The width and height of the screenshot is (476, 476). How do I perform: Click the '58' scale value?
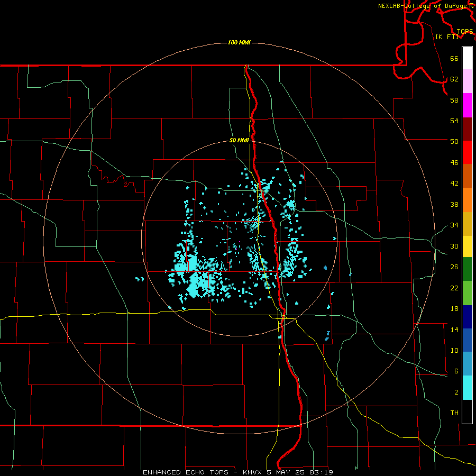point(454,100)
